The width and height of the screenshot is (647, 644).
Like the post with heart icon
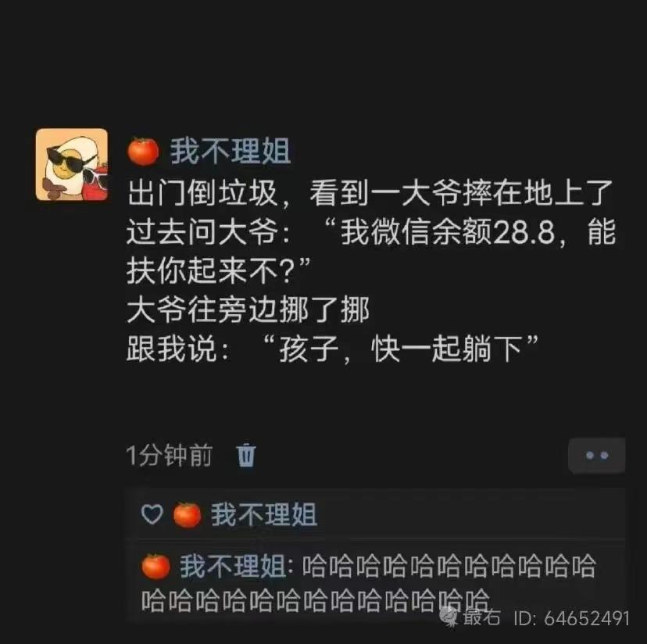[152, 514]
